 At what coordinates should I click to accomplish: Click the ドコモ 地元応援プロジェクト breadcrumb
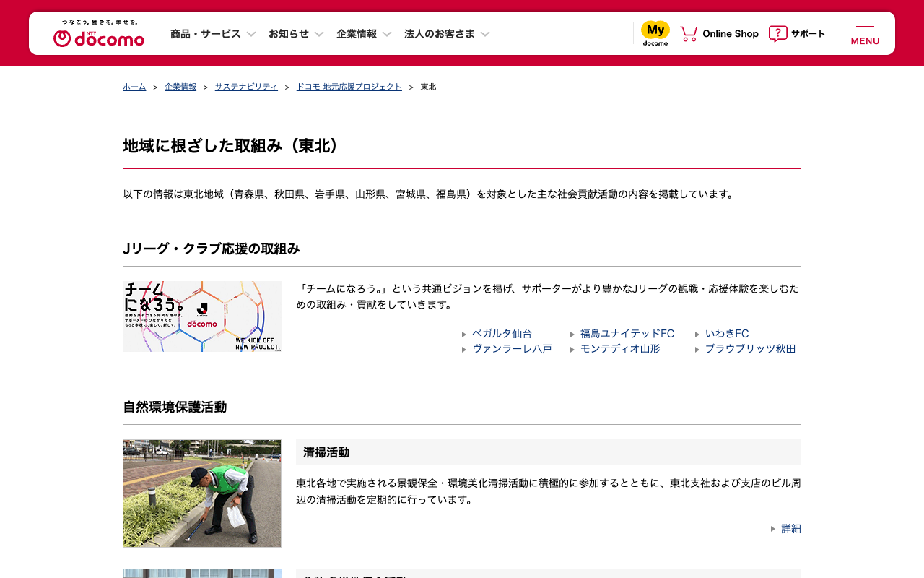click(349, 87)
